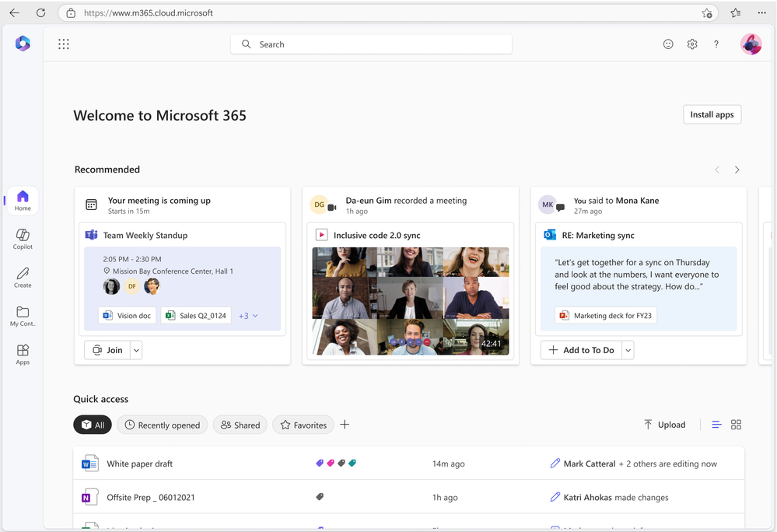Show previous recommended cards

coord(717,170)
